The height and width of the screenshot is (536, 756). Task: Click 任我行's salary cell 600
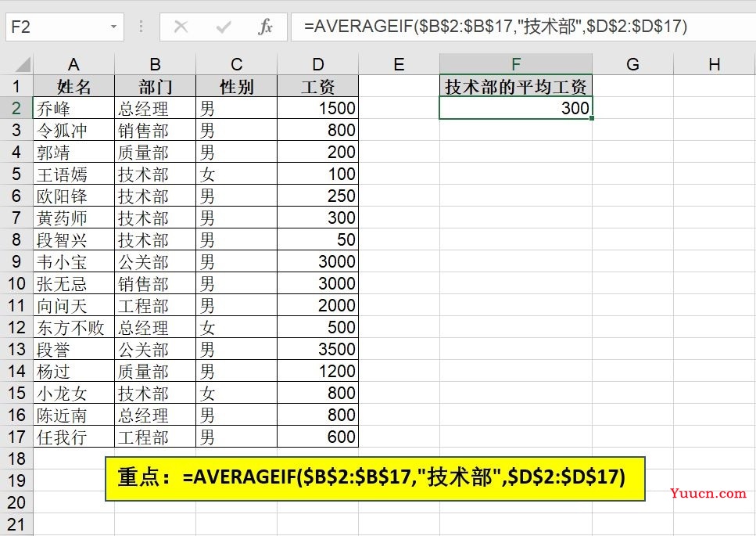pyautogui.click(x=317, y=437)
